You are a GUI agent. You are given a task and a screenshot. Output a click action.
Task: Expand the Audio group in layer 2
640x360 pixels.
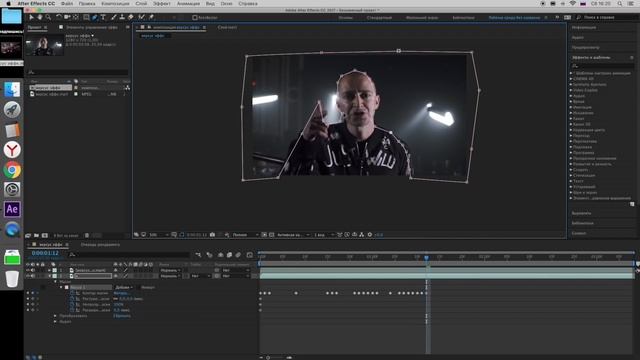[56, 322]
